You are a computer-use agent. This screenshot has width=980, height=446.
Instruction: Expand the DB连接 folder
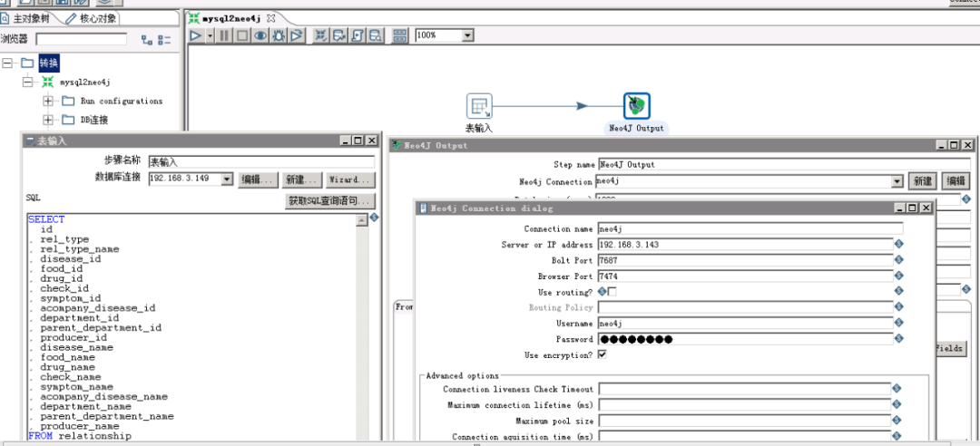(47, 120)
